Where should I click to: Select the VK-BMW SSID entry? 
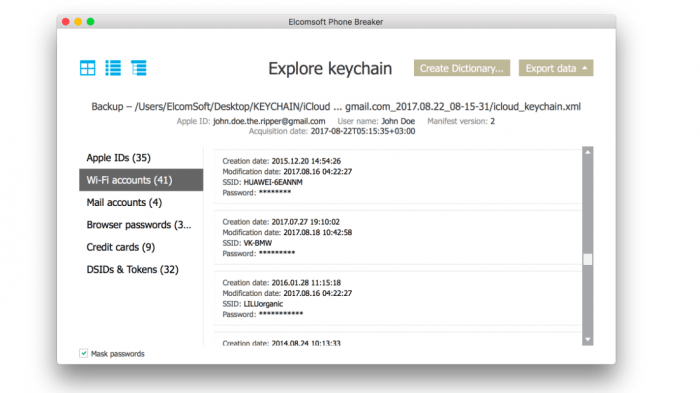(x=258, y=243)
